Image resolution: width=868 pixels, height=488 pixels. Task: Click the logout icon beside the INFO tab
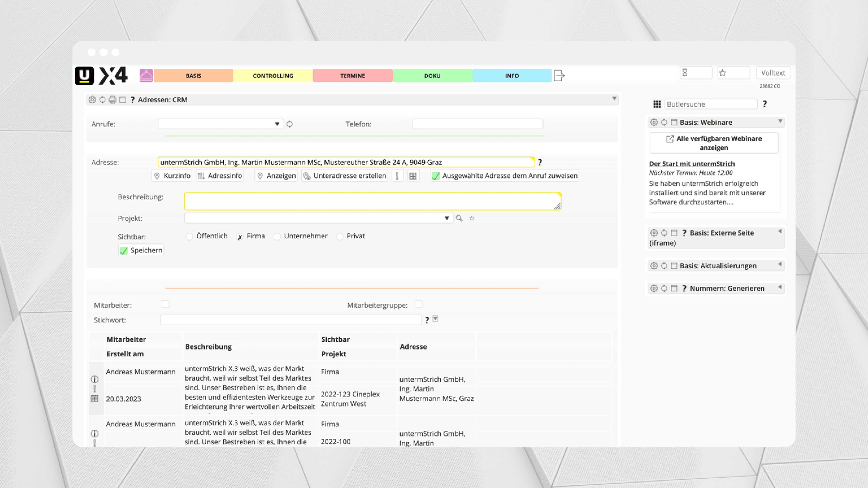coord(559,75)
